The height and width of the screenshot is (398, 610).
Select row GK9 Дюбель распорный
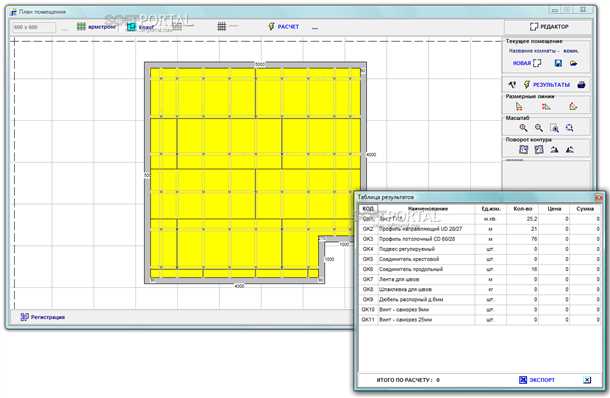(480, 300)
